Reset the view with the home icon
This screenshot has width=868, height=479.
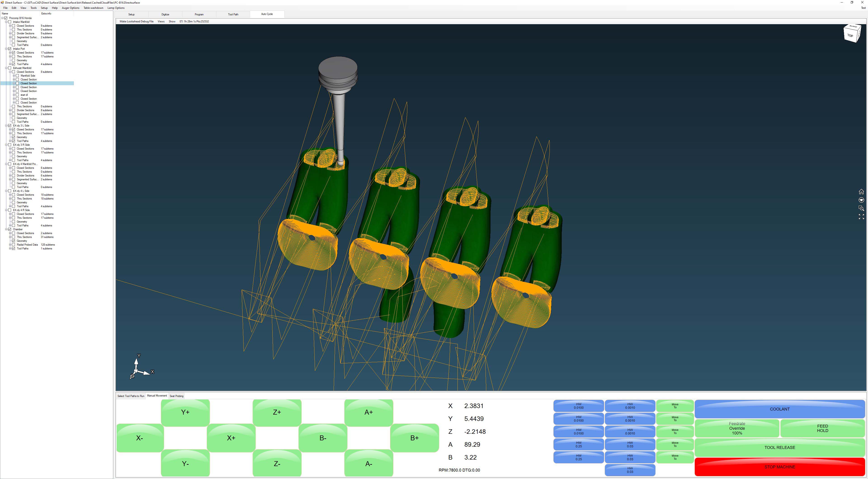click(x=861, y=192)
